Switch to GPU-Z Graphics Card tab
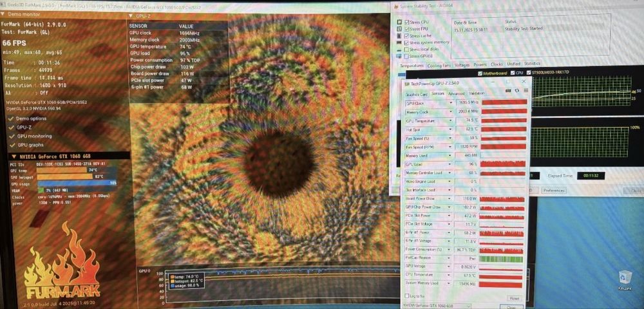Image resolution: width=644 pixels, height=309 pixels. point(417,94)
